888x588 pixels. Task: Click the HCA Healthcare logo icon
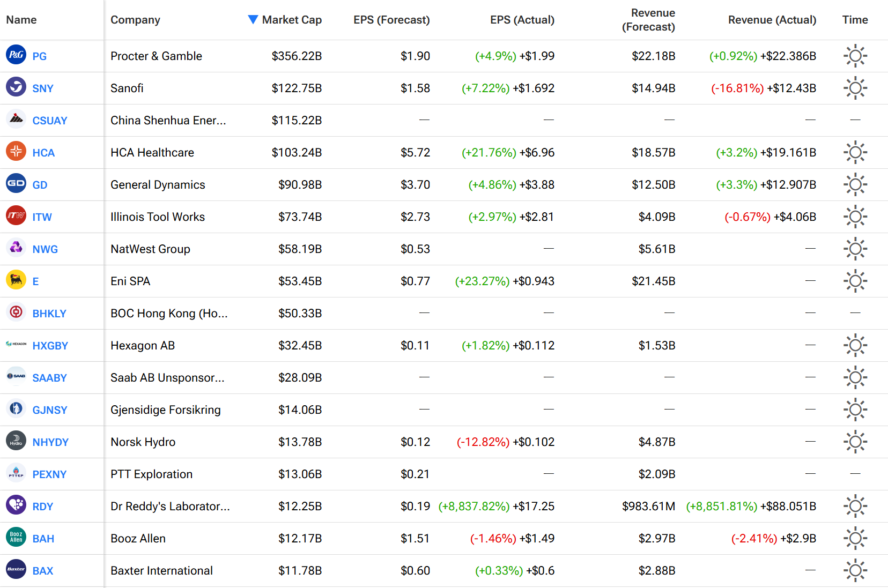(x=16, y=151)
